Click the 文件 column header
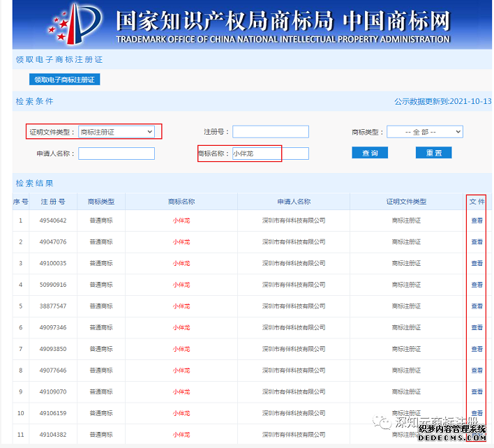Image resolution: width=494 pixels, height=448 pixels. tap(477, 202)
